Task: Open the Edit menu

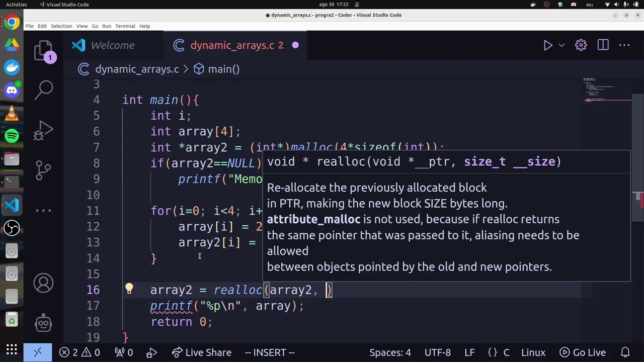Action: pos(42,26)
